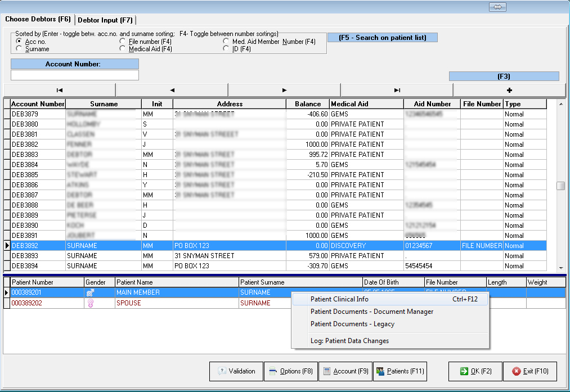Switch to Debtor Input (F7) tab
This screenshot has width=570, height=392.
(x=105, y=20)
